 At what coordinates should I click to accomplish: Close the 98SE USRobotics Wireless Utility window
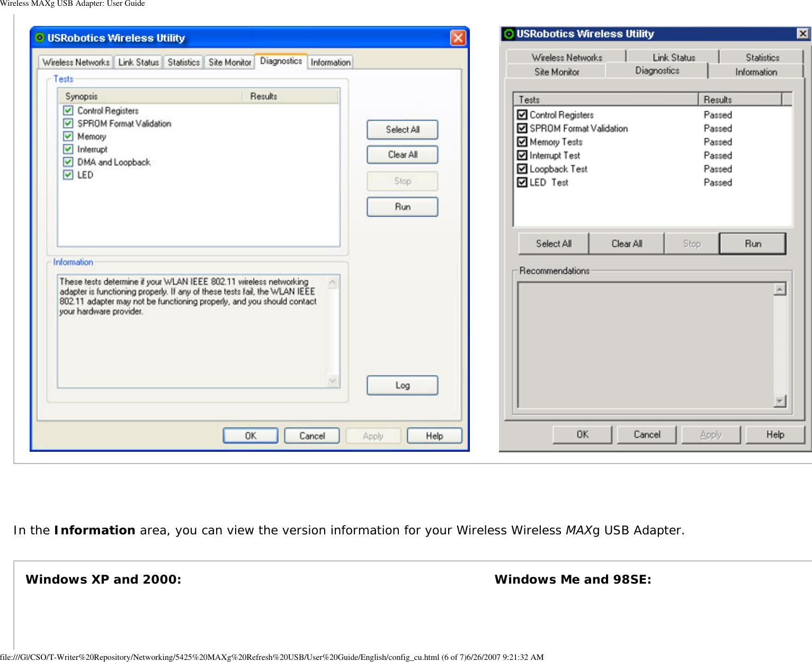click(x=803, y=33)
